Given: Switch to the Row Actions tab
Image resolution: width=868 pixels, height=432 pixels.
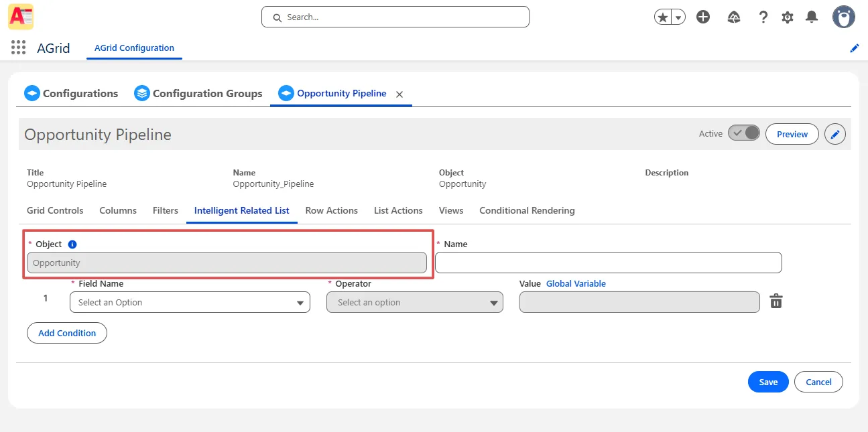Looking at the screenshot, I should [331, 210].
